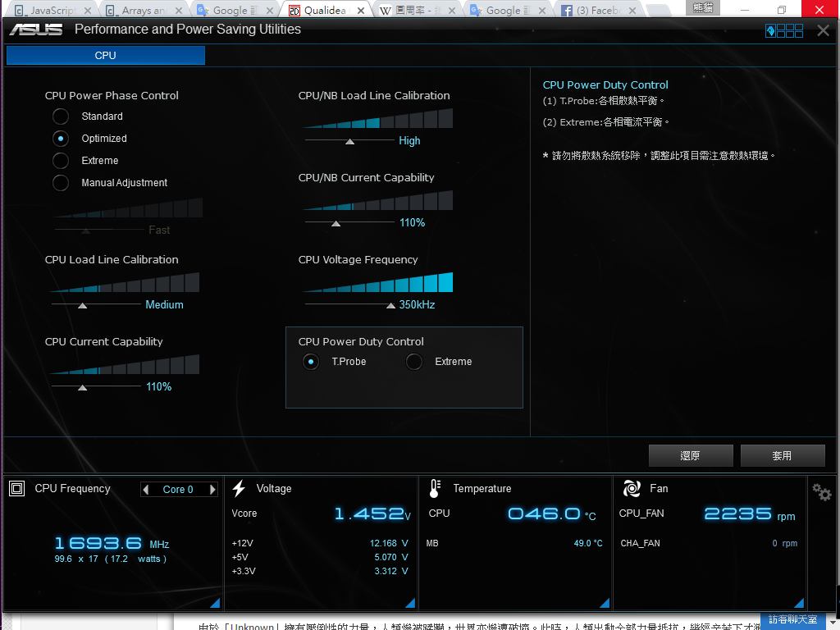
Task: Click the CPU Frequency chip icon
Action: [x=16, y=489]
